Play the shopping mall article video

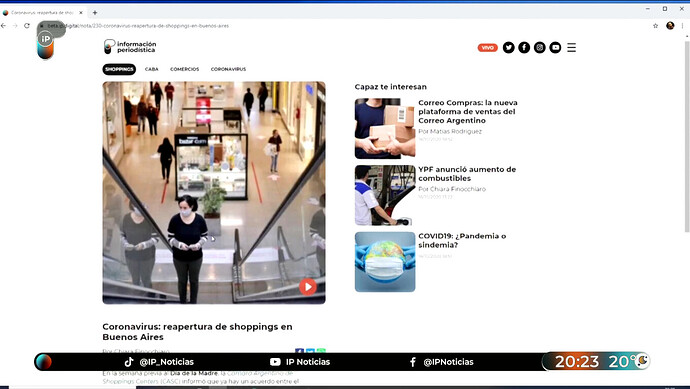click(x=308, y=287)
